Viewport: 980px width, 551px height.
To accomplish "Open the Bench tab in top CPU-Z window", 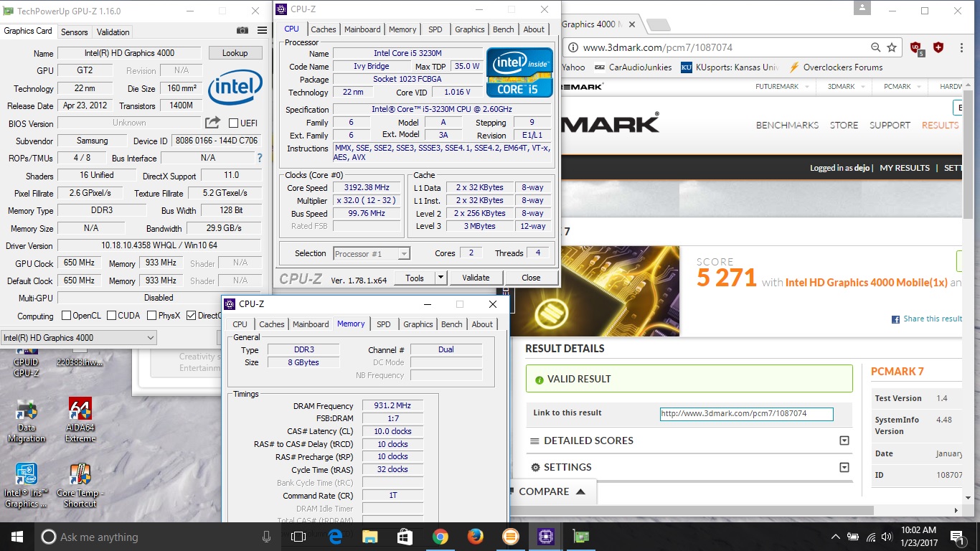I will 504,29.
